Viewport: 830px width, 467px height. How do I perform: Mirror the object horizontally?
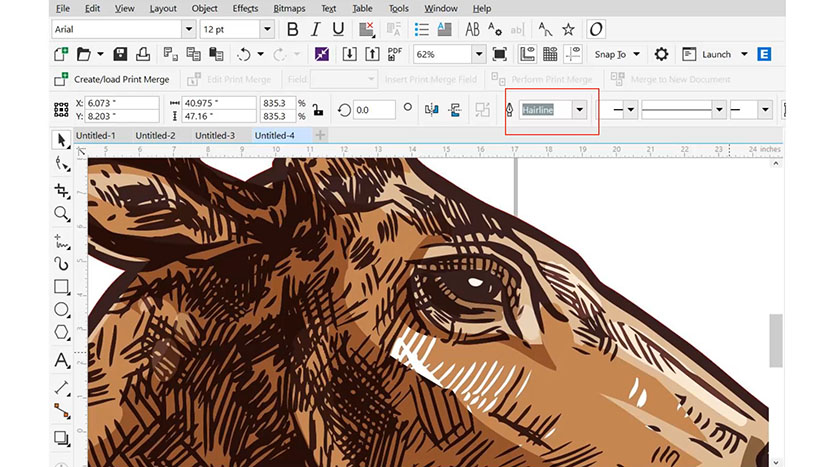(432, 110)
